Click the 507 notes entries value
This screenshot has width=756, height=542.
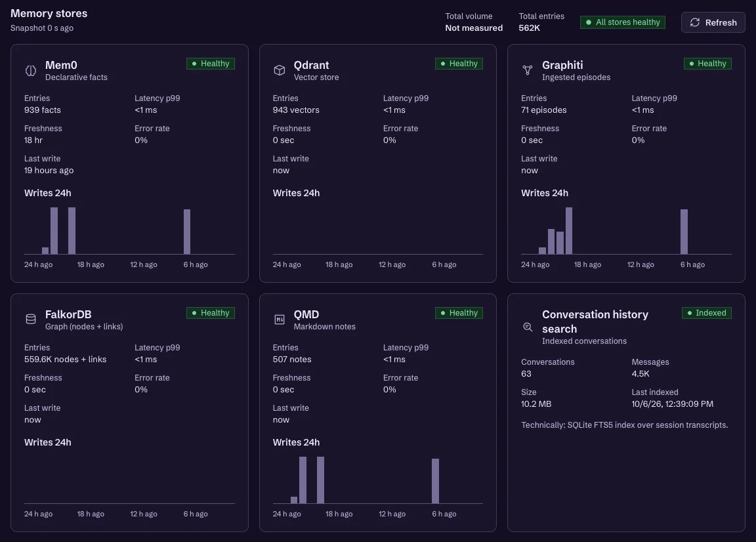click(x=291, y=359)
